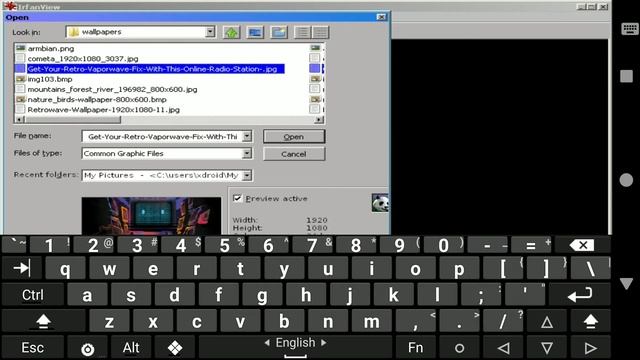Select Retrowave-Wallpaper-1920x1080-11.jpg
640x360 pixels.
[x=103, y=110]
